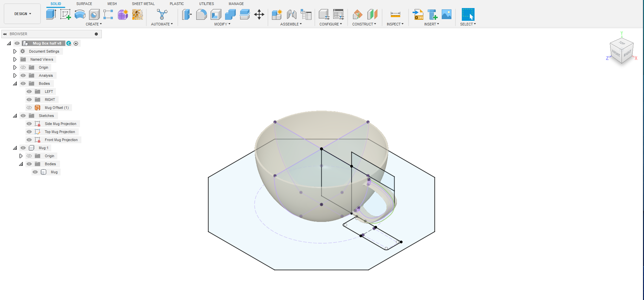The height and width of the screenshot is (300, 644).
Task: Select the Combine bodies icon
Action: coord(230,14)
